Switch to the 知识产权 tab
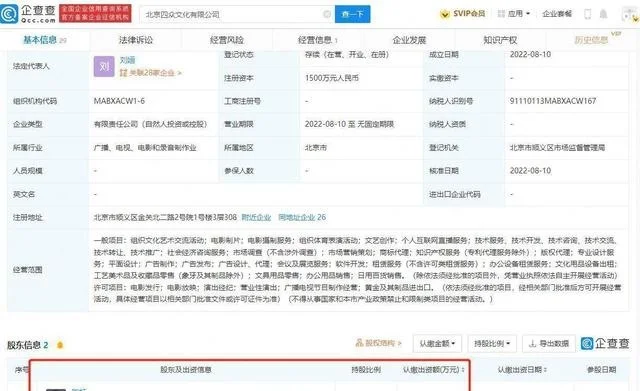The width and height of the screenshot is (640, 391). click(500, 40)
